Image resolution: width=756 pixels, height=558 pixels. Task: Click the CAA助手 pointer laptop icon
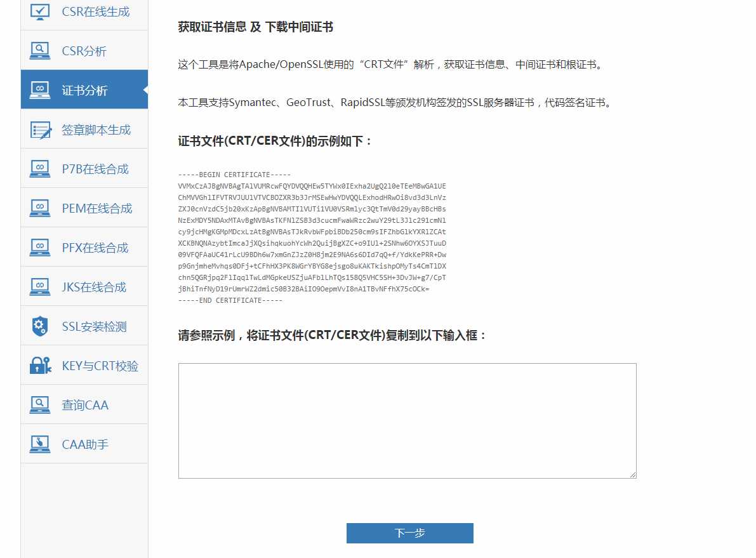click(39, 444)
